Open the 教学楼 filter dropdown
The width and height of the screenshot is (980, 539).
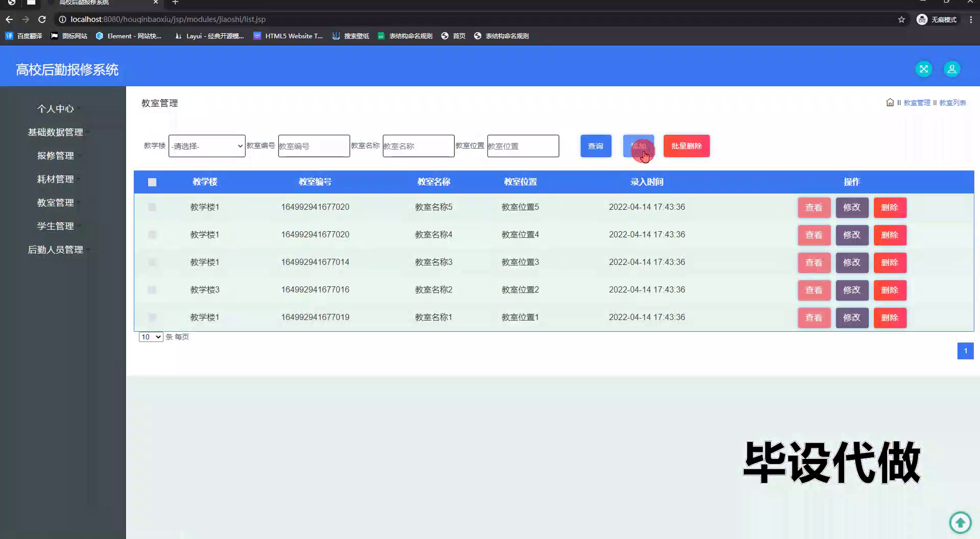(207, 146)
